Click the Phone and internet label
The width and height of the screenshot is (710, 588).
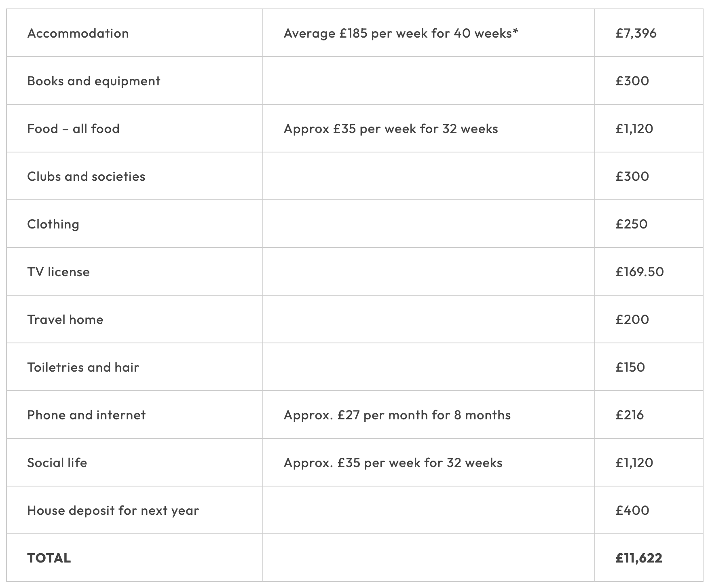[x=86, y=415]
